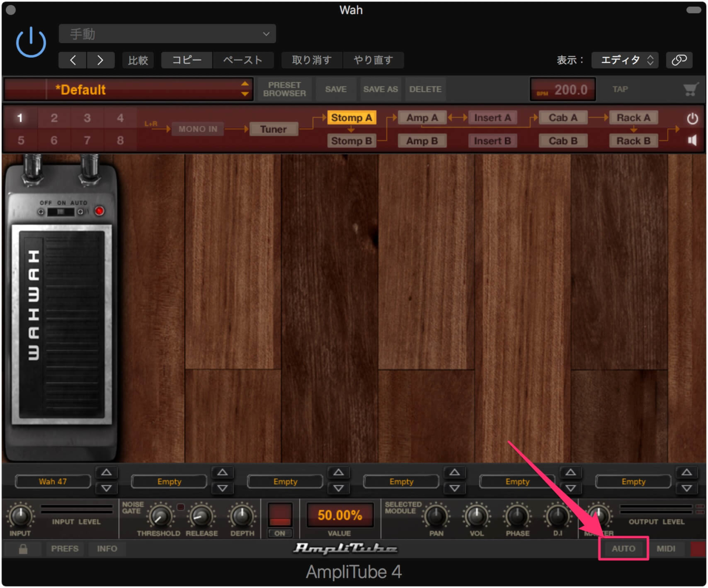The image size is (708, 588).
Task: Enable AUTO automation mode button
Action: [x=623, y=549]
